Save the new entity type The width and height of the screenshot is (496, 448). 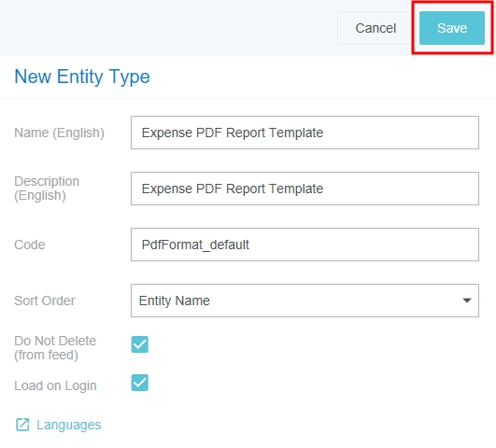click(x=452, y=28)
